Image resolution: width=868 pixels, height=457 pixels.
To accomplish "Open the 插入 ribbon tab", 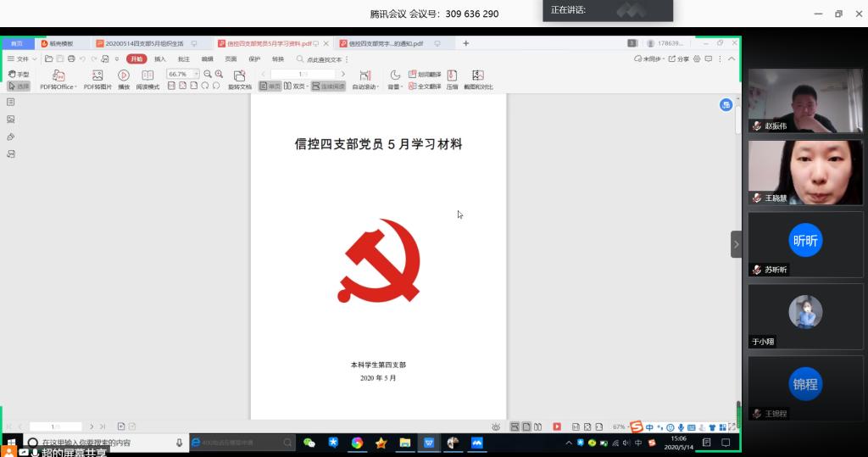I will [x=160, y=59].
